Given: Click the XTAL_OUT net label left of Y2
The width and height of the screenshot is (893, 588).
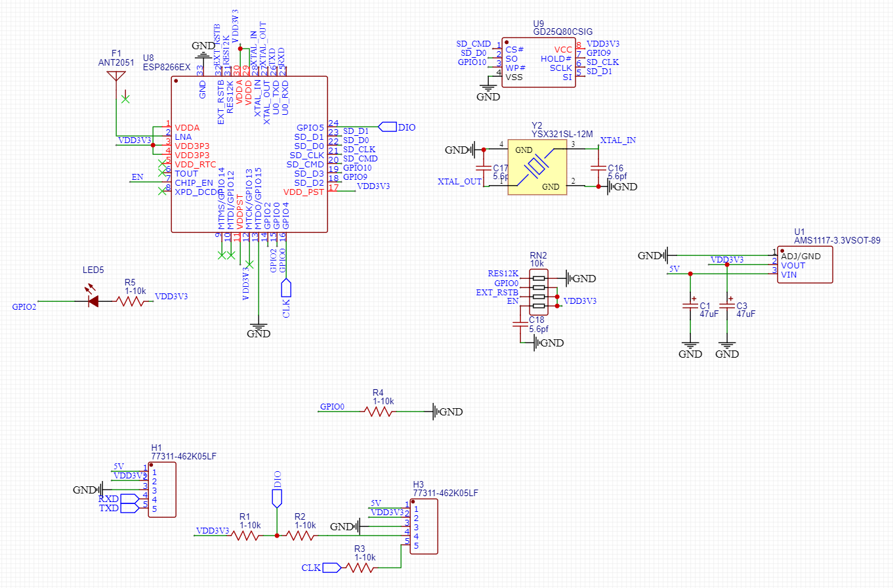Looking at the screenshot, I should tap(459, 181).
